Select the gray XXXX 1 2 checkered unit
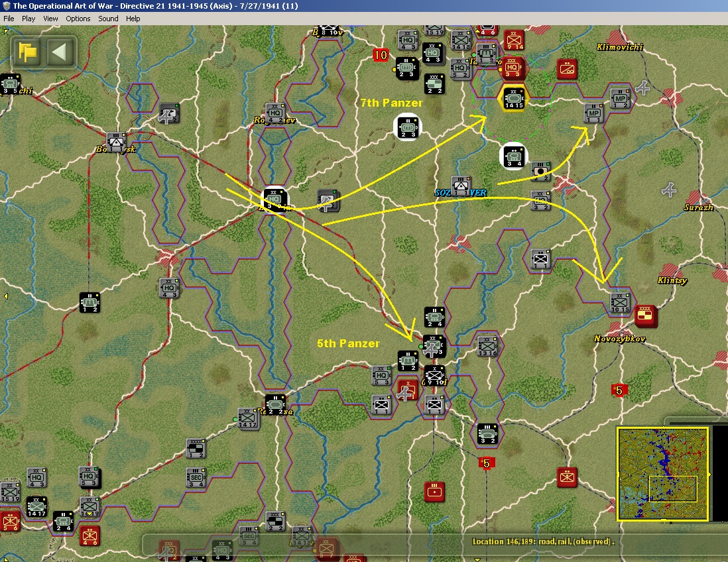This screenshot has height=562, width=728. (x=196, y=448)
